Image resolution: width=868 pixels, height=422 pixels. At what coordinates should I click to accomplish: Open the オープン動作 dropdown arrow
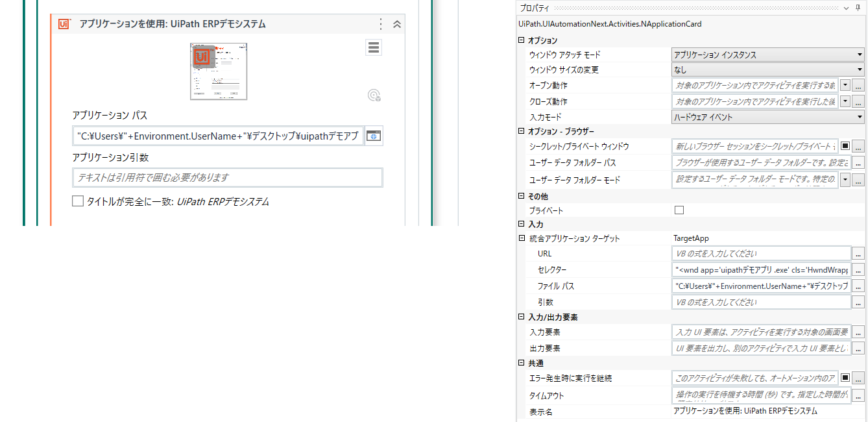pyautogui.click(x=845, y=85)
